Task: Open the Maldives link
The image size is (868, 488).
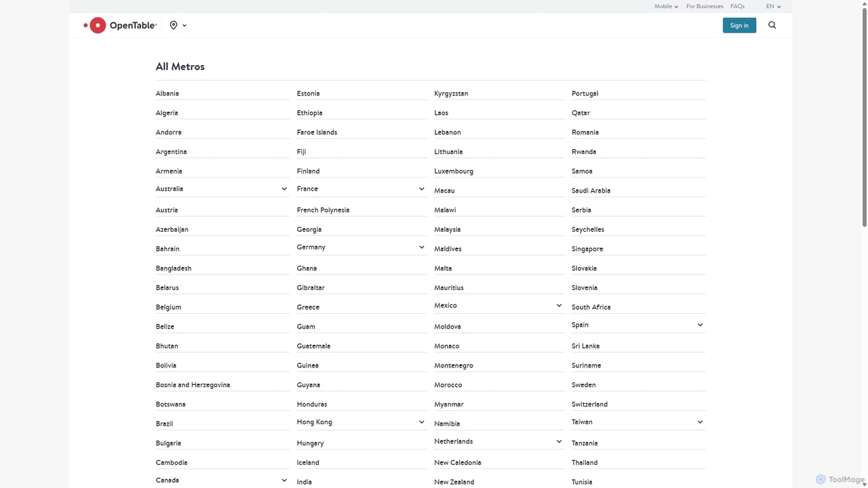Action: 448,249
